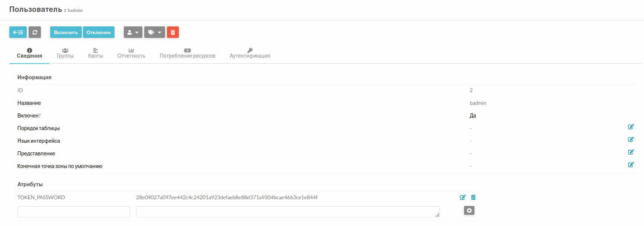Focus the new attribute name field
Screen dimensions: 644x226
74,212
